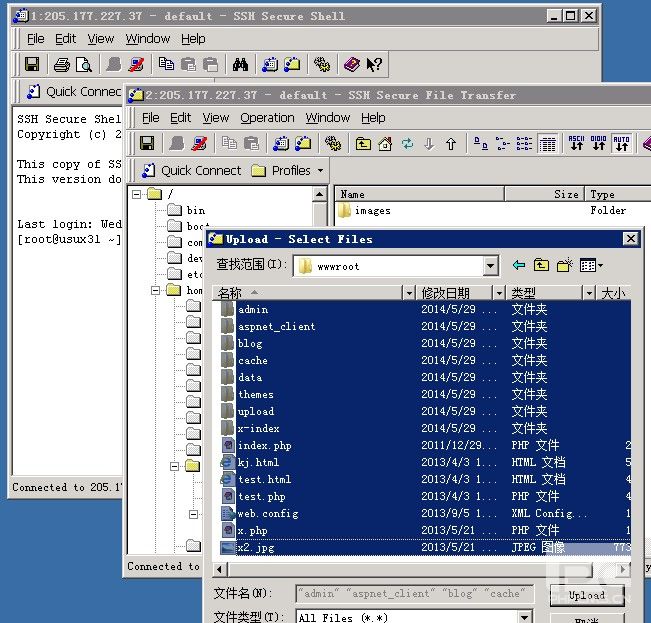Open Window menu in SSH Secure Shell
651x623 pixels.
(148, 39)
